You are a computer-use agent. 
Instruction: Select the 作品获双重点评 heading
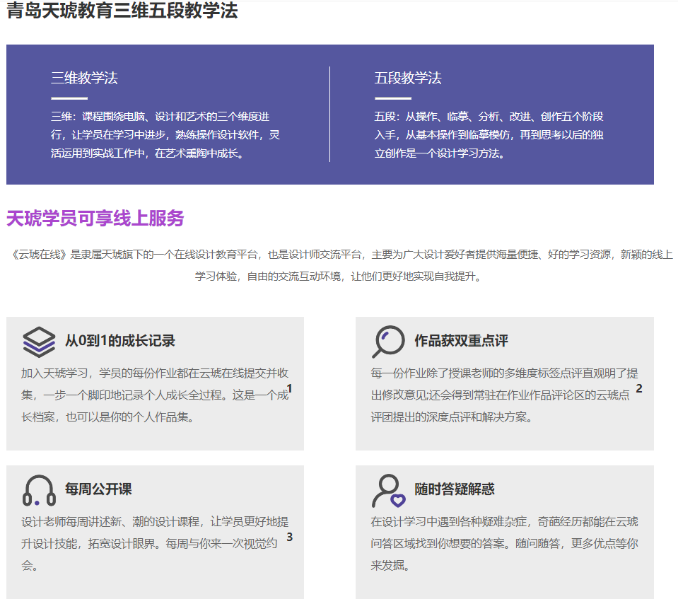pos(461,341)
